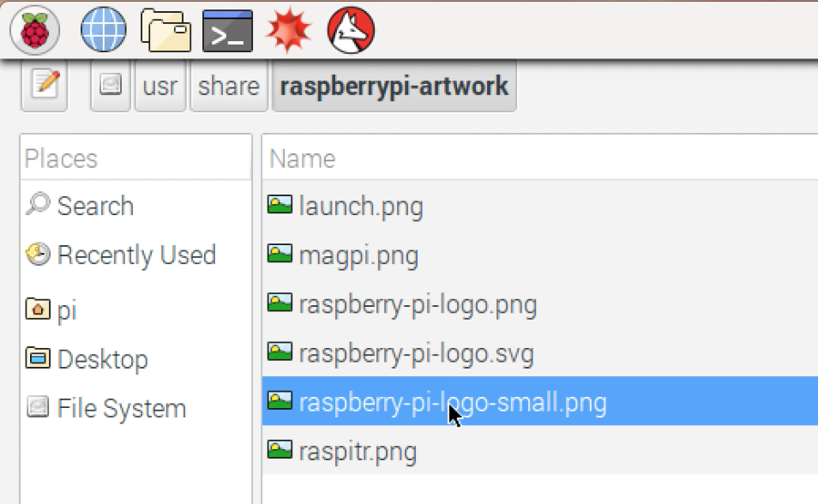This screenshot has height=504, width=818.
Task: Open the raspberry-pi-logo.svg file
Action: point(417,352)
